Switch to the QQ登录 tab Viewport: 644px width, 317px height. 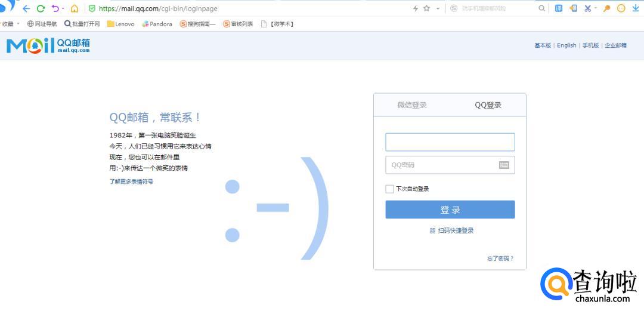(488, 105)
